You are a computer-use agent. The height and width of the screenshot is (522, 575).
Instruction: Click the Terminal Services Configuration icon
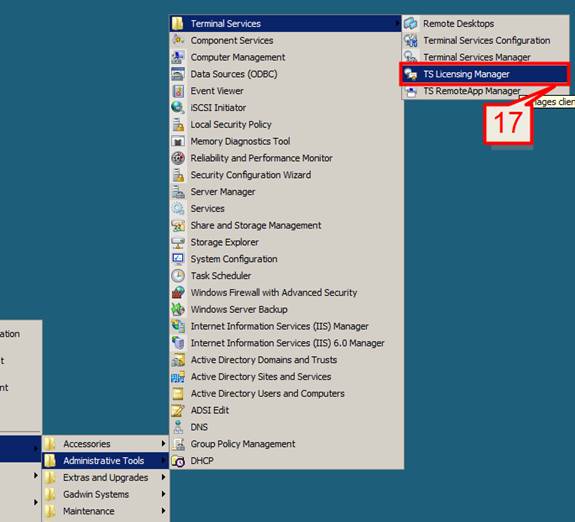point(411,40)
